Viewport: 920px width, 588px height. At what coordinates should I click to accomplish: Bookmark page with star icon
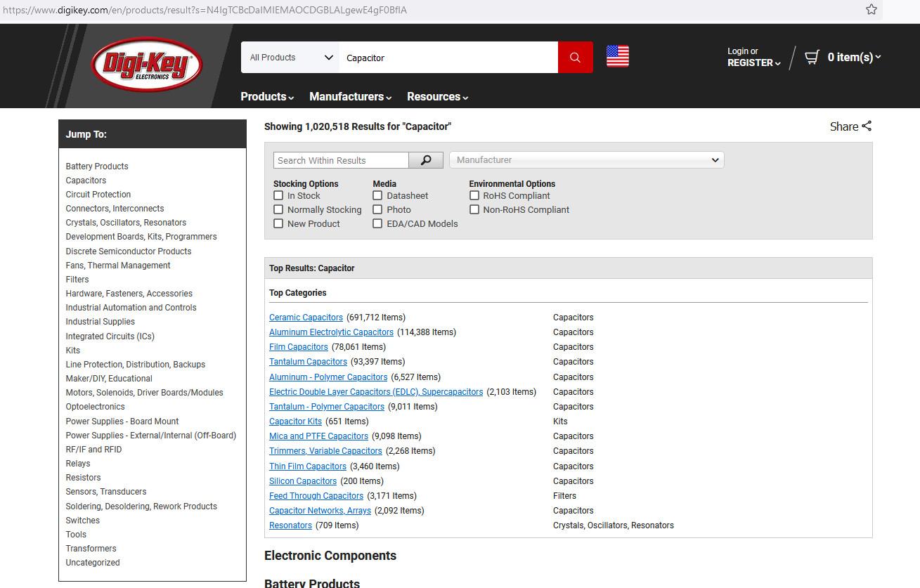pyautogui.click(x=872, y=9)
